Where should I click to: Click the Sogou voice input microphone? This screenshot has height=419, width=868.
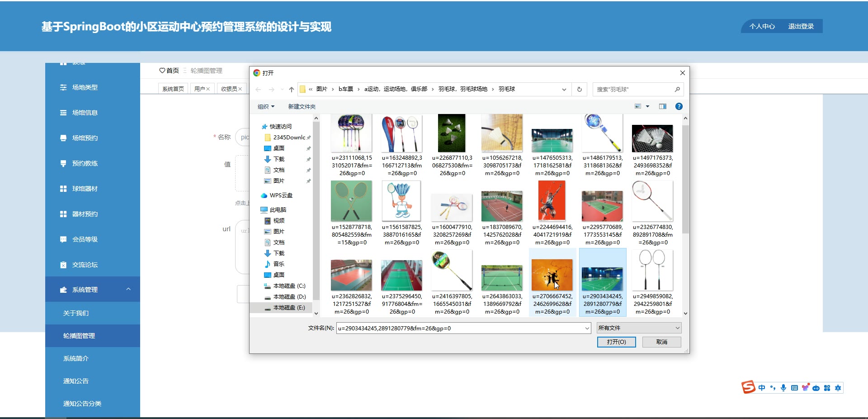pos(783,388)
